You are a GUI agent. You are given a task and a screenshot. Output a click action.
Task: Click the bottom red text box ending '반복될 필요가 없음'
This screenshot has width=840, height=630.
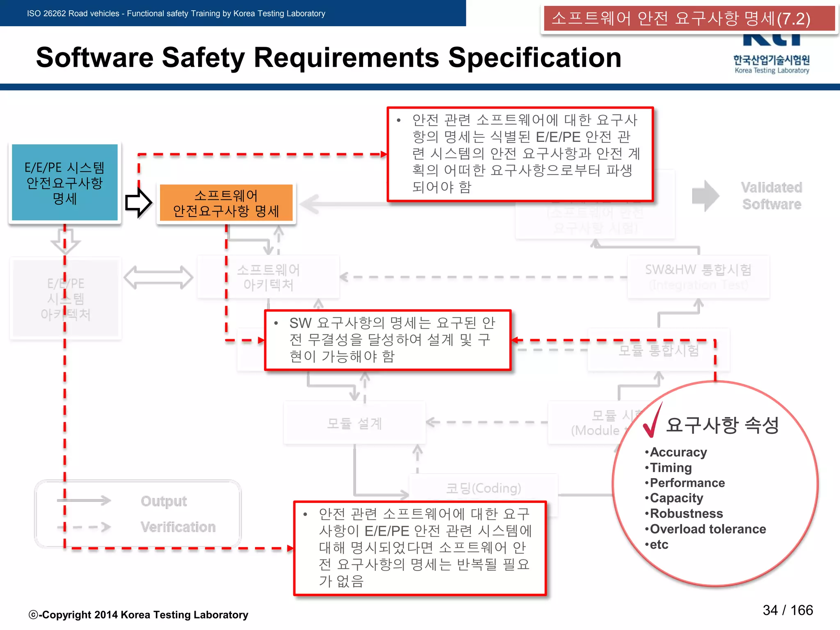click(420, 548)
